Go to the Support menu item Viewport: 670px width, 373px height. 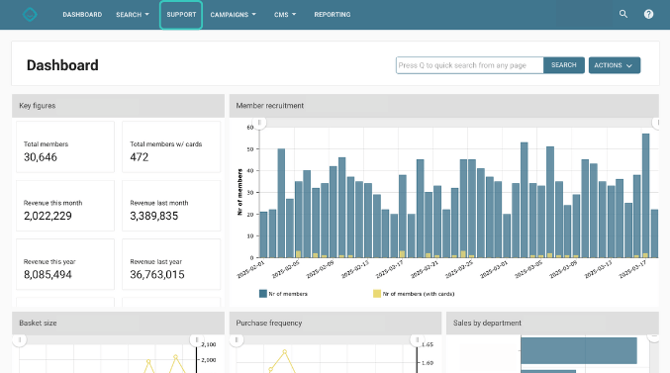click(181, 15)
